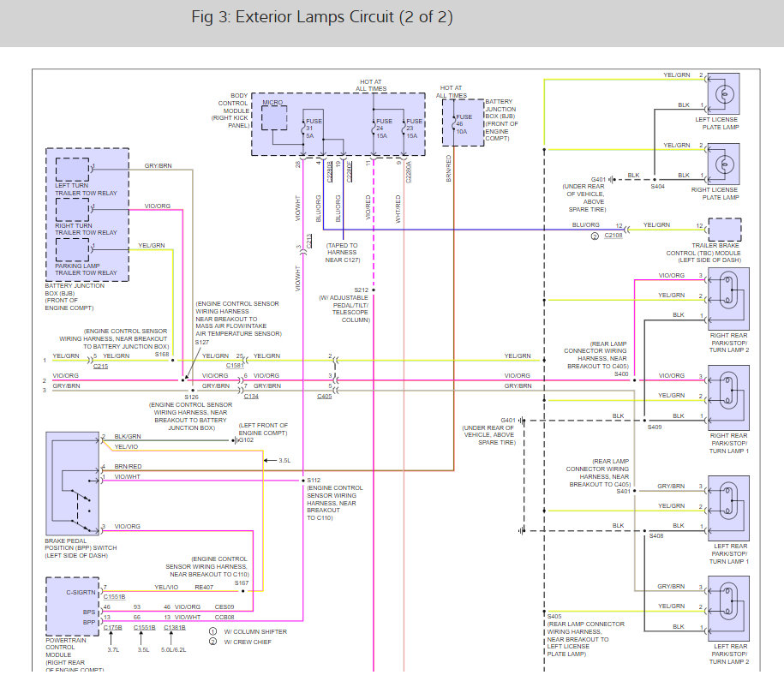784x693 pixels.
Task: Click the C405 connector label
Action: click(x=325, y=397)
